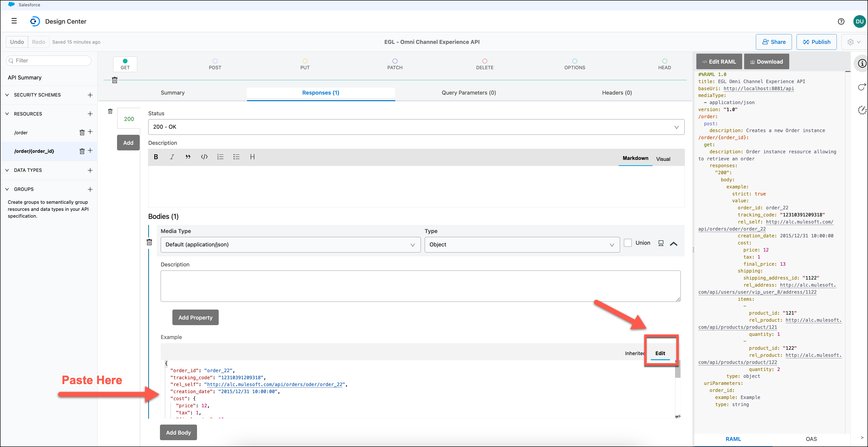Image resolution: width=868 pixels, height=447 pixels.
Task: Open the hamburger navigation menu
Action: tap(14, 21)
